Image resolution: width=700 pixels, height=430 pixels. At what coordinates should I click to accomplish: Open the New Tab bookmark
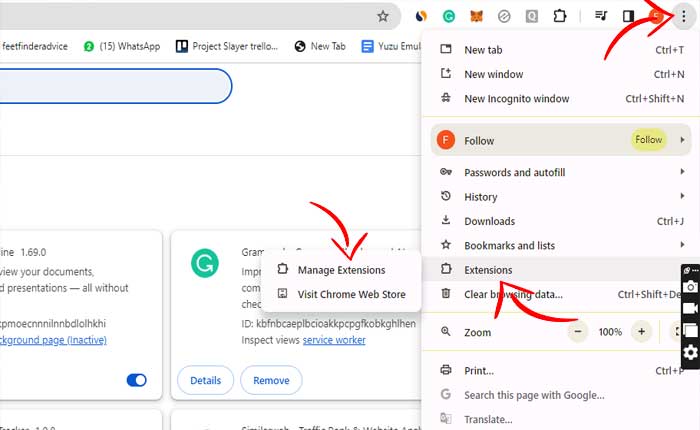point(320,46)
